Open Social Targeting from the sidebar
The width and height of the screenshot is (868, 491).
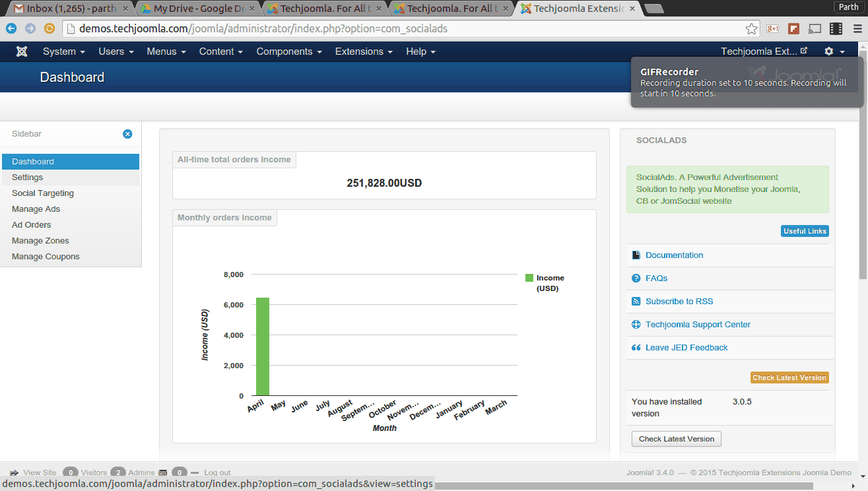[43, 193]
